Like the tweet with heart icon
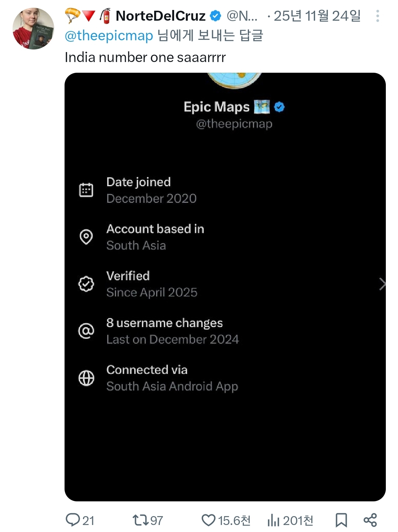 coord(208,520)
